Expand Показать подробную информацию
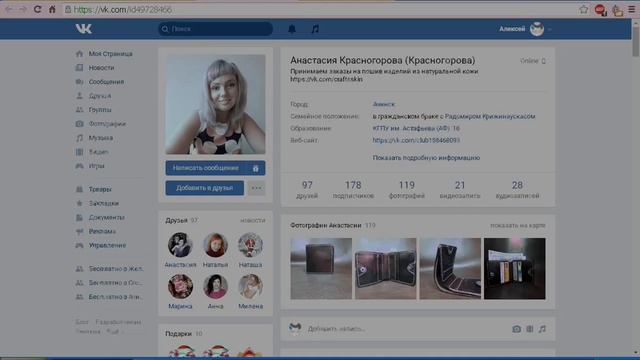The width and height of the screenshot is (640, 360). 426,158
